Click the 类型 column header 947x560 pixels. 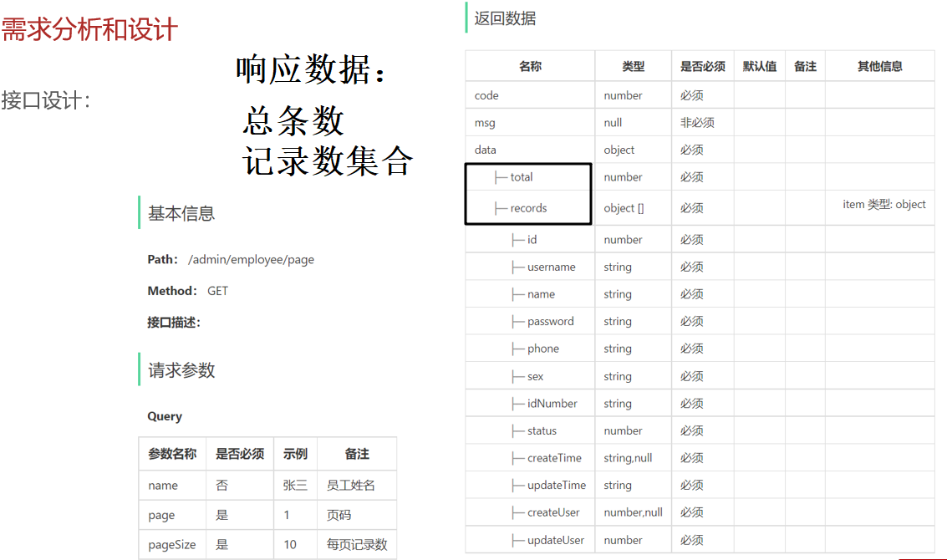634,67
